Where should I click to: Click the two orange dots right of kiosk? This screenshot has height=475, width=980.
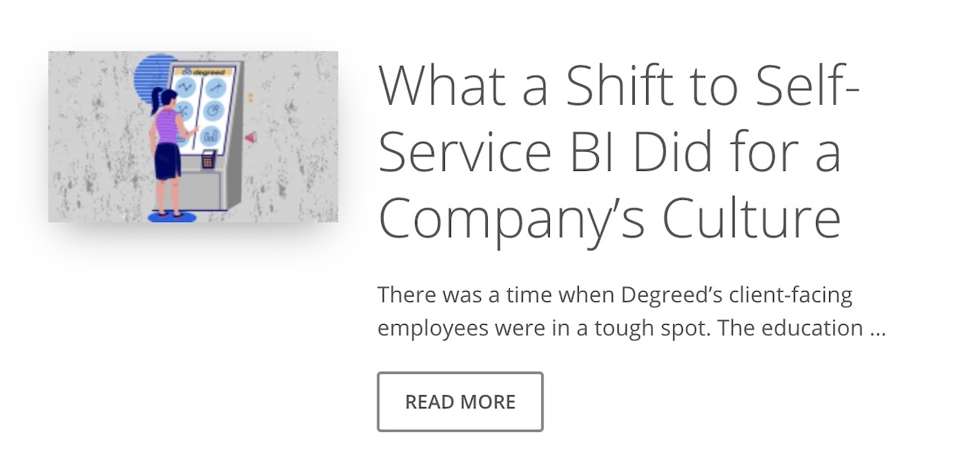251,97
